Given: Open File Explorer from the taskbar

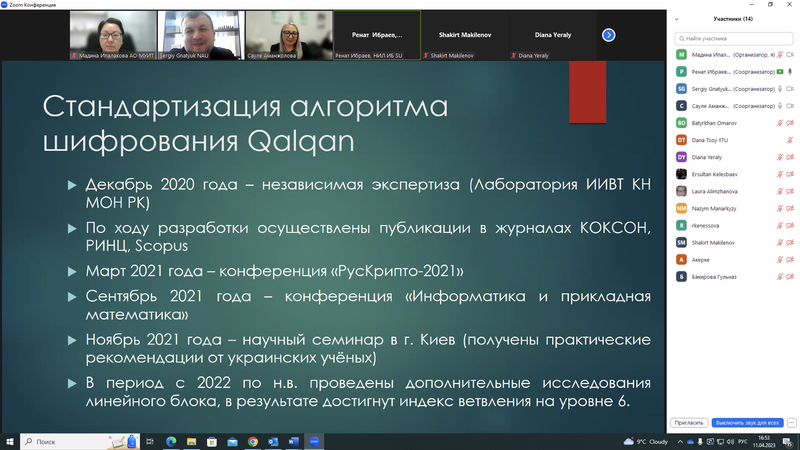Looking at the screenshot, I should 191,442.
